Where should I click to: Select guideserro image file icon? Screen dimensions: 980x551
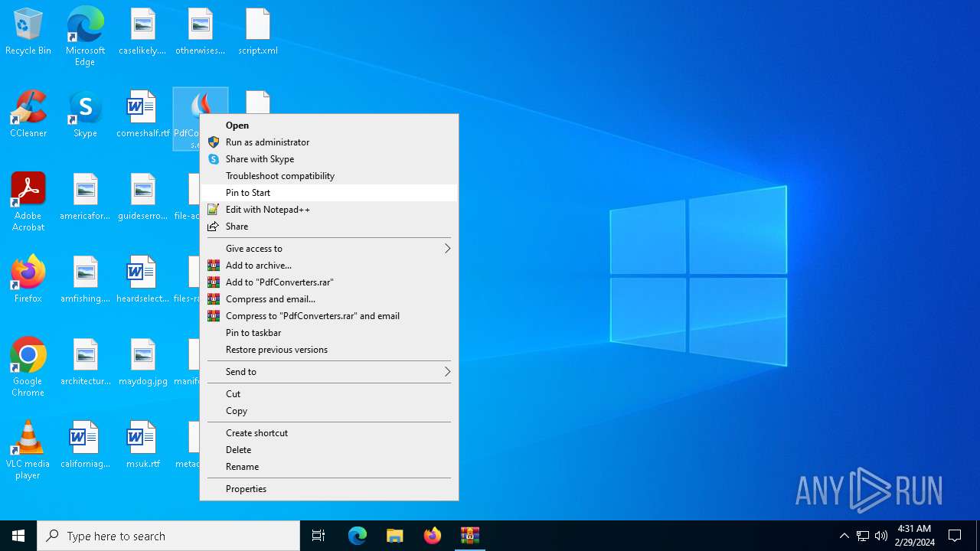[142, 197]
